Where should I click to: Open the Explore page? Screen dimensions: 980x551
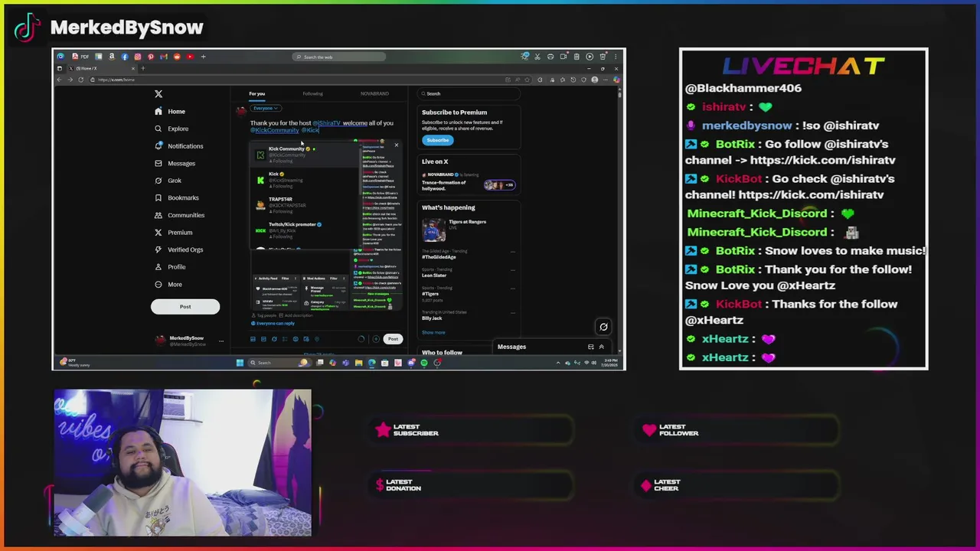[171, 129]
